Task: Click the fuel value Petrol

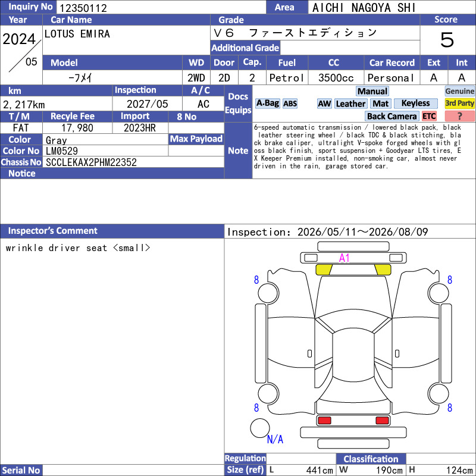Action: pos(287,78)
